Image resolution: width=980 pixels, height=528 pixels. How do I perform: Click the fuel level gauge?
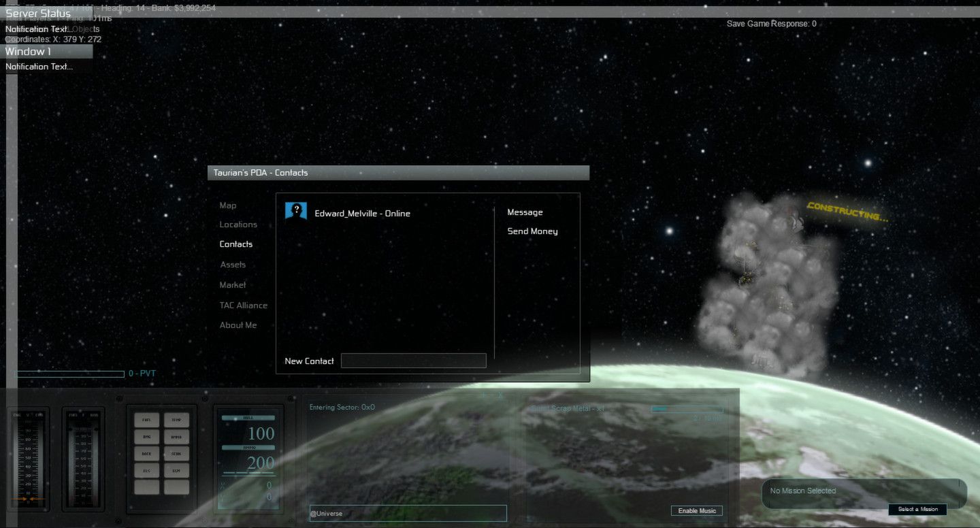point(84,459)
